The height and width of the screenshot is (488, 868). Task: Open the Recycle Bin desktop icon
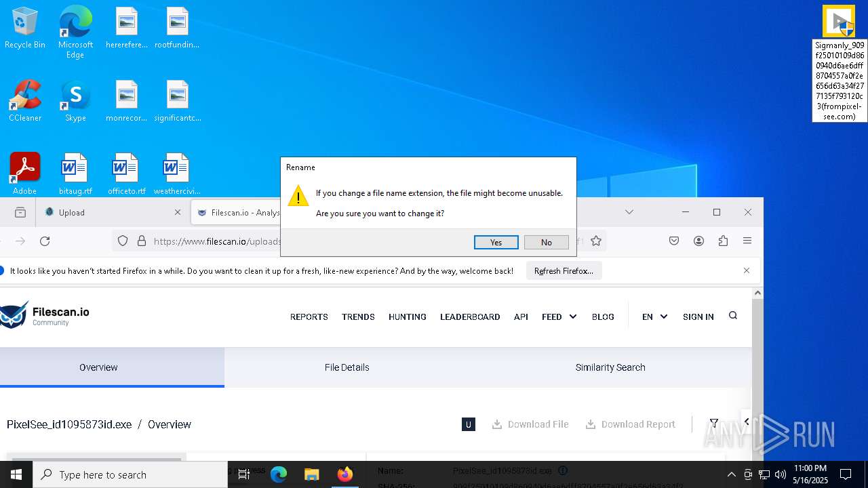pyautogui.click(x=25, y=28)
